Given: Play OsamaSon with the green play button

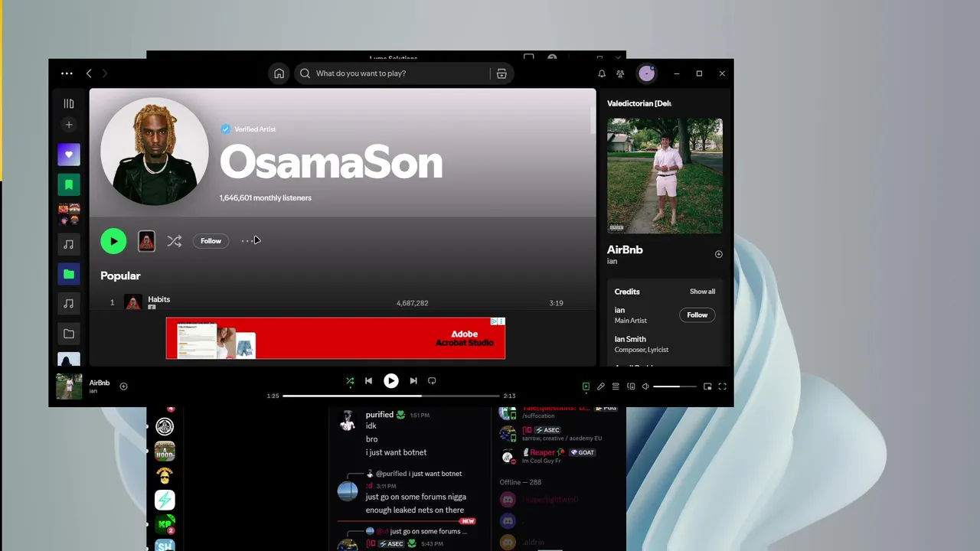Looking at the screenshot, I should tap(113, 241).
